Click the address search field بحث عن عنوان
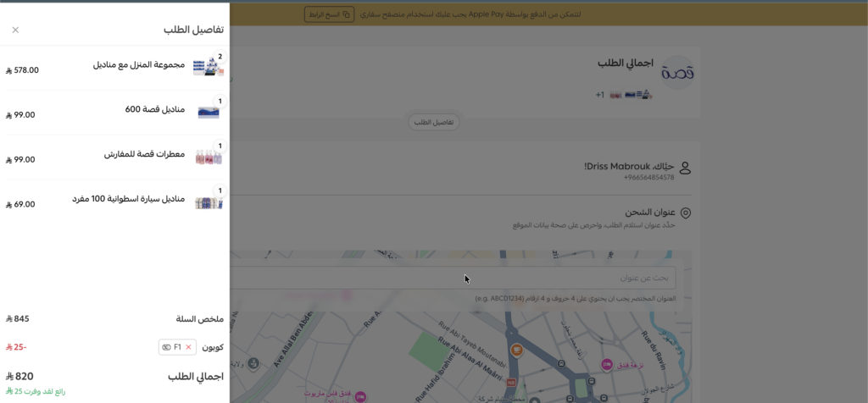The height and width of the screenshot is (403, 868). pos(453,278)
